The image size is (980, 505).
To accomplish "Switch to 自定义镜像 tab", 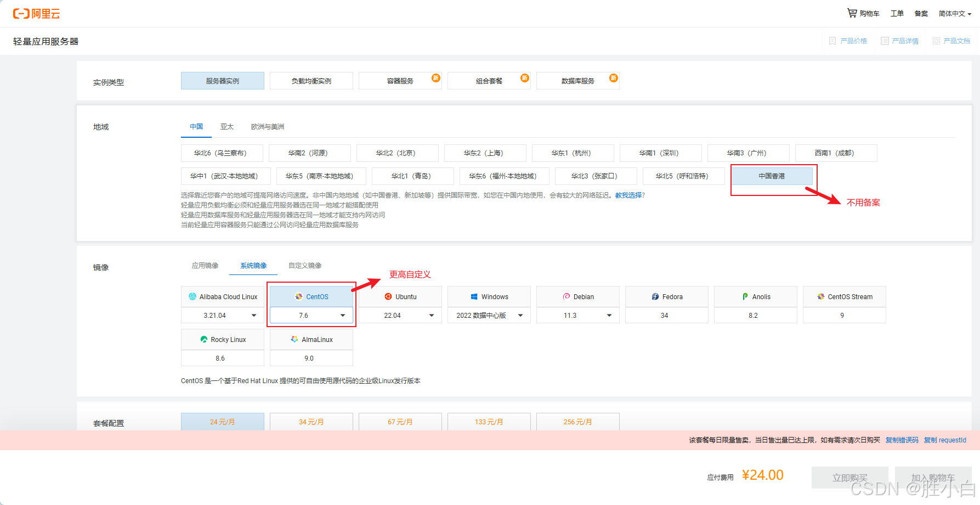I will [x=305, y=266].
